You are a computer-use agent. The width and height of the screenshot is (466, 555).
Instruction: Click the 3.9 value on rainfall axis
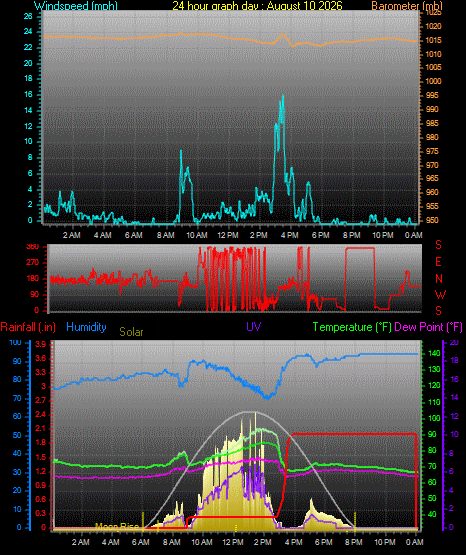41,345
